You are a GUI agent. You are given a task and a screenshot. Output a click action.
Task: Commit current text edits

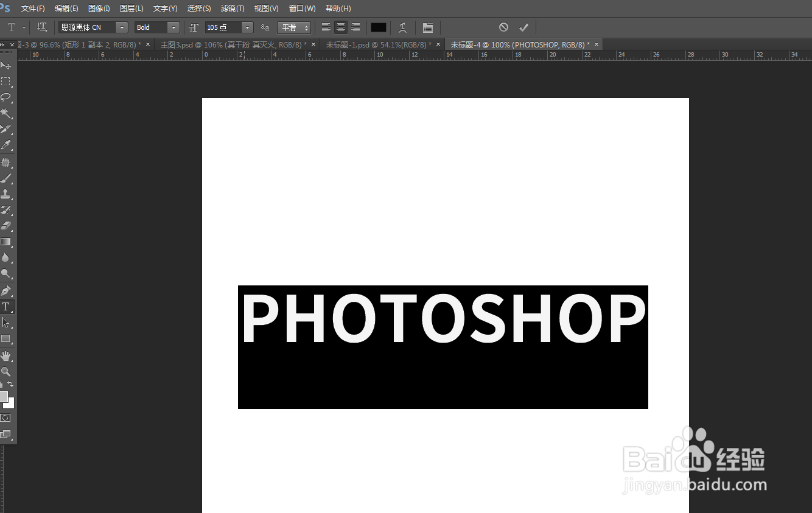tap(523, 27)
